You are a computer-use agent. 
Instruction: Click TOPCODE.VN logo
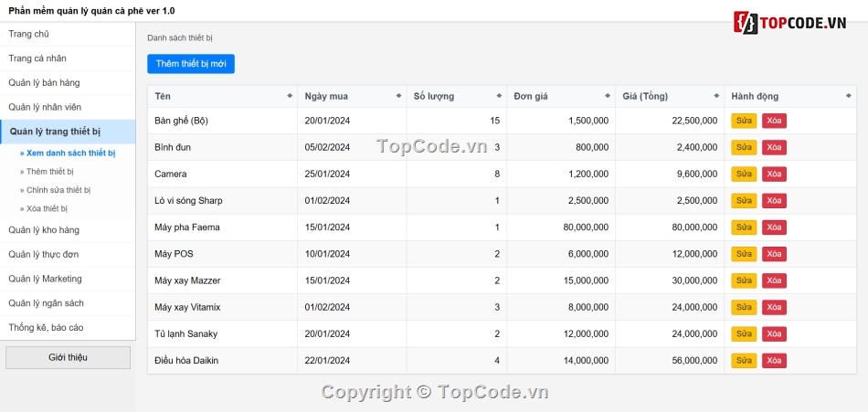pyautogui.click(x=790, y=22)
